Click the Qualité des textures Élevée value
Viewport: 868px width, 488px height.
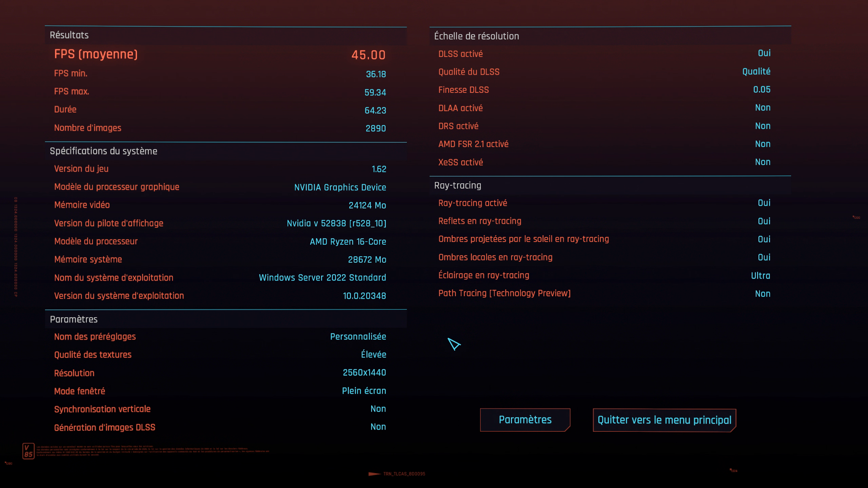point(373,354)
